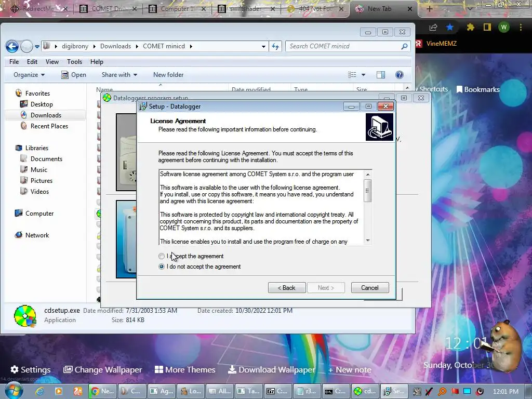Click the Windows Start orb
532x399 pixels.
pos(14,391)
